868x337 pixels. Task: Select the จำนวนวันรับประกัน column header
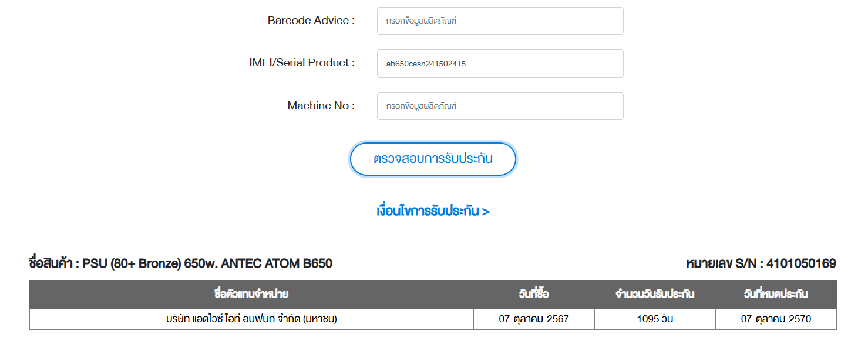(x=655, y=294)
